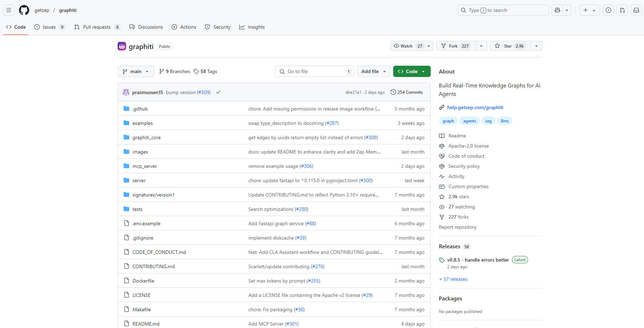Open the v0.8.5 handle errors better release
Image resolution: width=644 pixels, height=328 pixels.
(x=478, y=260)
